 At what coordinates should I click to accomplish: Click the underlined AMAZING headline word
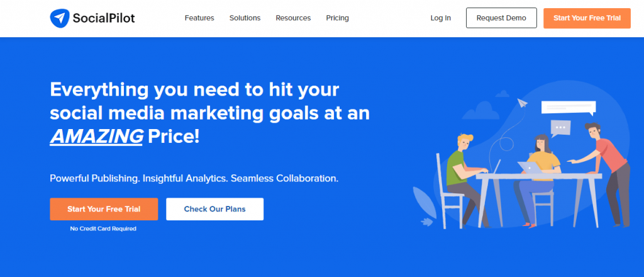click(x=96, y=137)
